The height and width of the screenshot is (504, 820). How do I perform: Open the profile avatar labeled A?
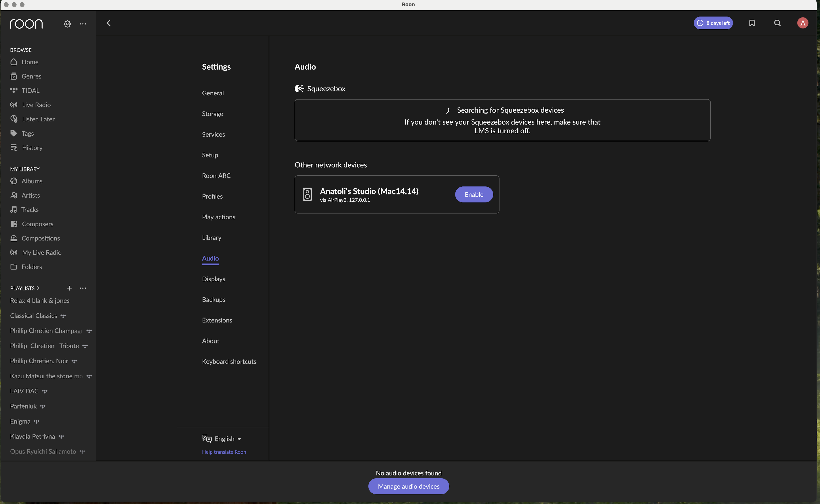coord(802,23)
